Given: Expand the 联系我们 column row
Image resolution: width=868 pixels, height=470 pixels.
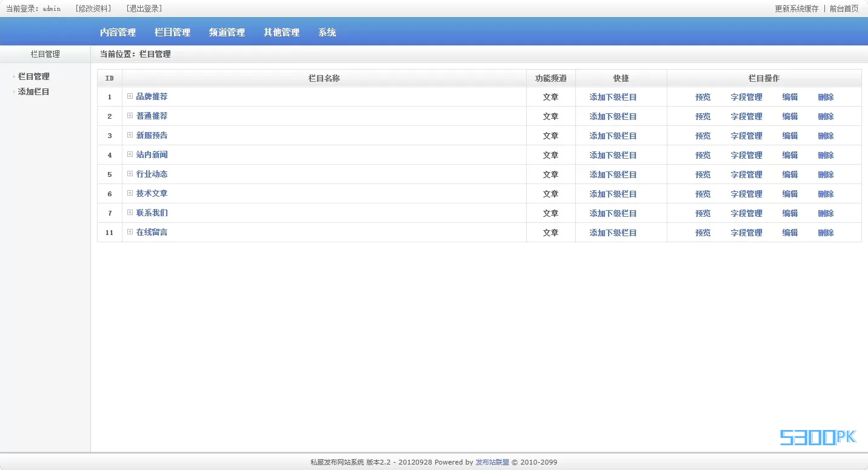Looking at the screenshot, I should [x=130, y=213].
